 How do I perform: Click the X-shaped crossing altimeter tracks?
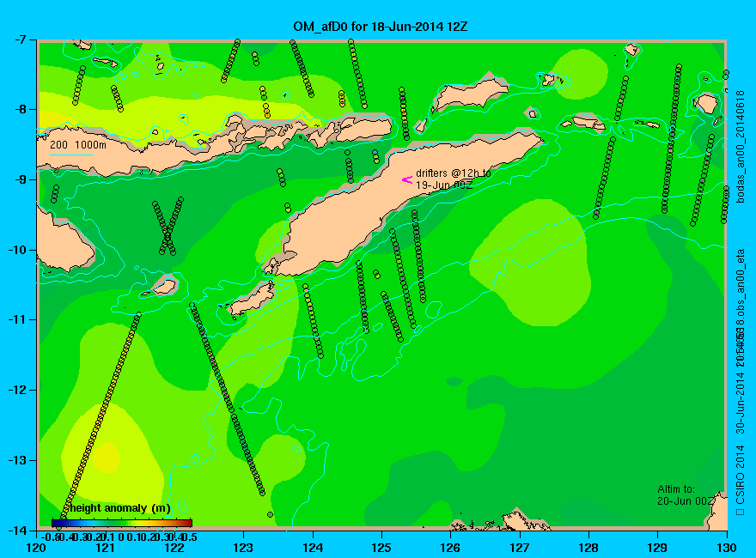pyautogui.click(x=168, y=226)
